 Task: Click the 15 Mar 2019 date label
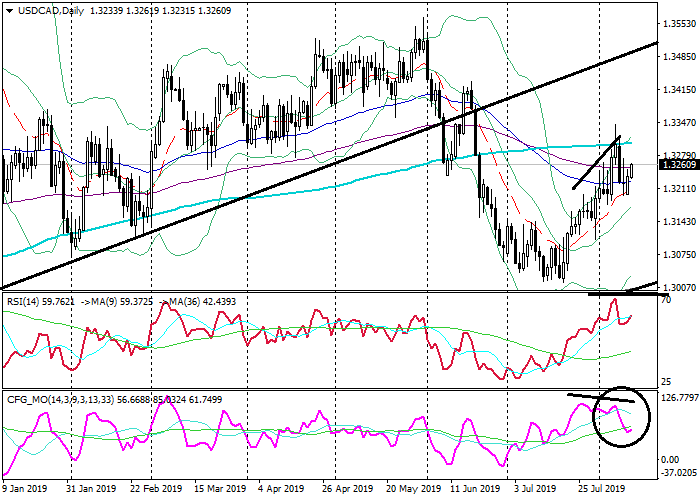pos(220,488)
